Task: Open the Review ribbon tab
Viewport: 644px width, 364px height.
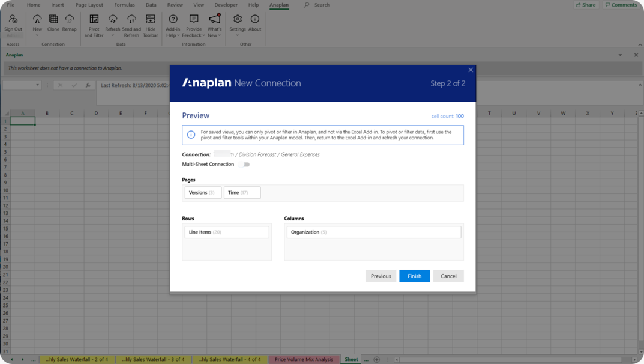Action: click(175, 5)
